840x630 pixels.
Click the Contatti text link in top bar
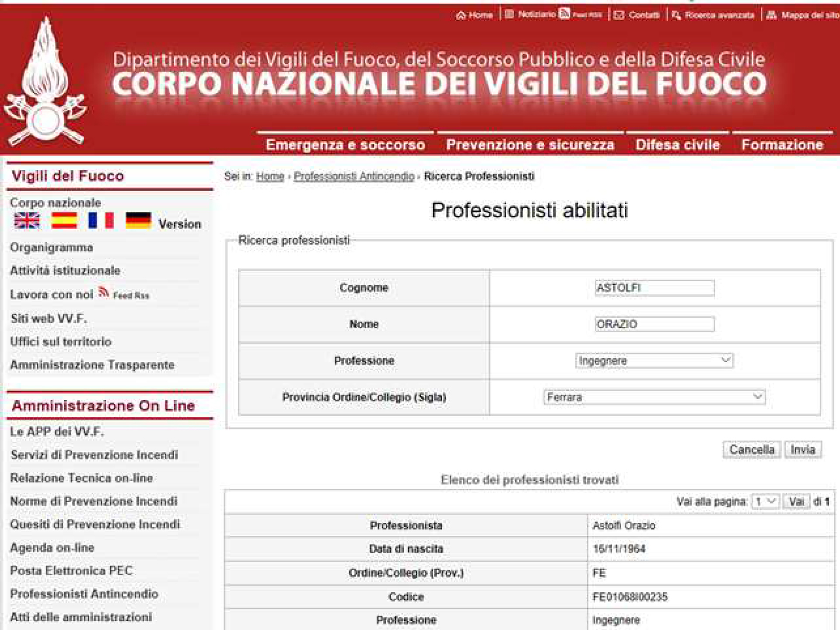(x=644, y=15)
